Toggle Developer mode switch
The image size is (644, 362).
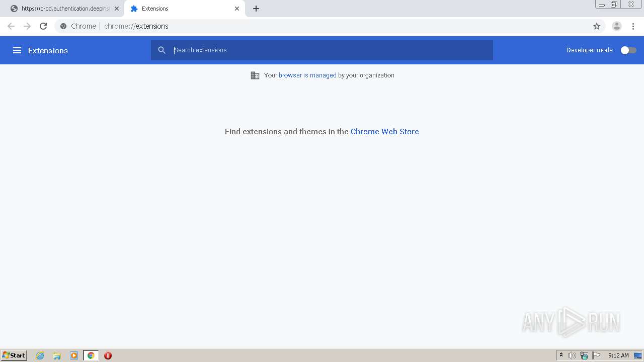coord(628,50)
